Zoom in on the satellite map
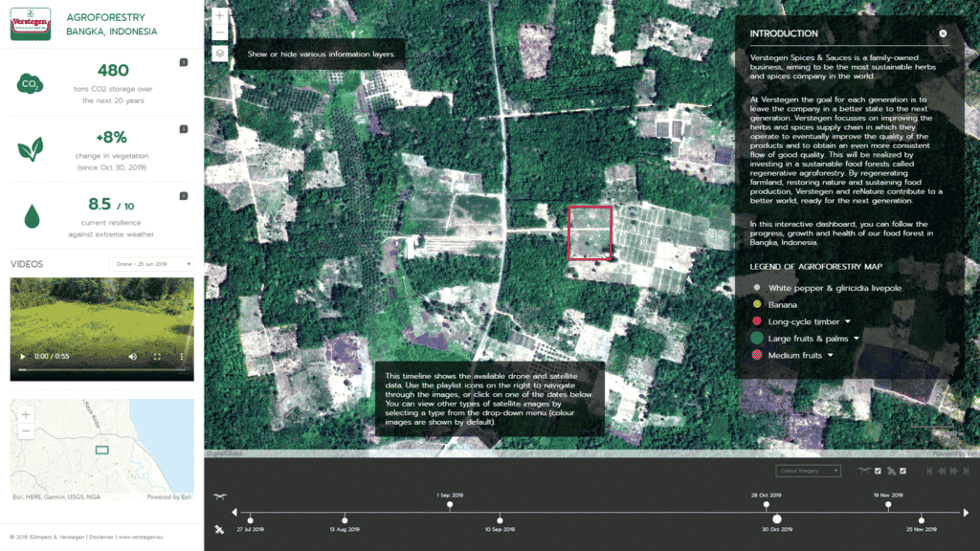This screenshot has width=980, height=551. pyautogui.click(x=220, y=16)
